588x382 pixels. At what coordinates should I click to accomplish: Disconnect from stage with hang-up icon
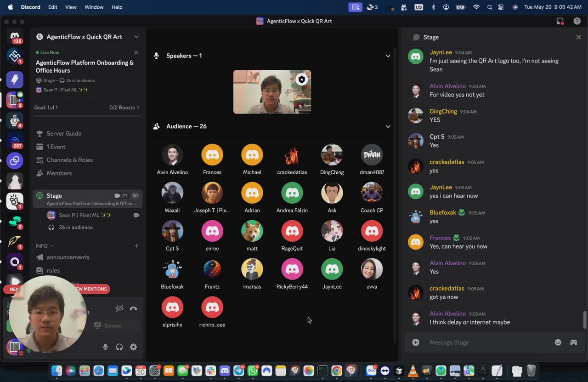click(x=133, y=308)
